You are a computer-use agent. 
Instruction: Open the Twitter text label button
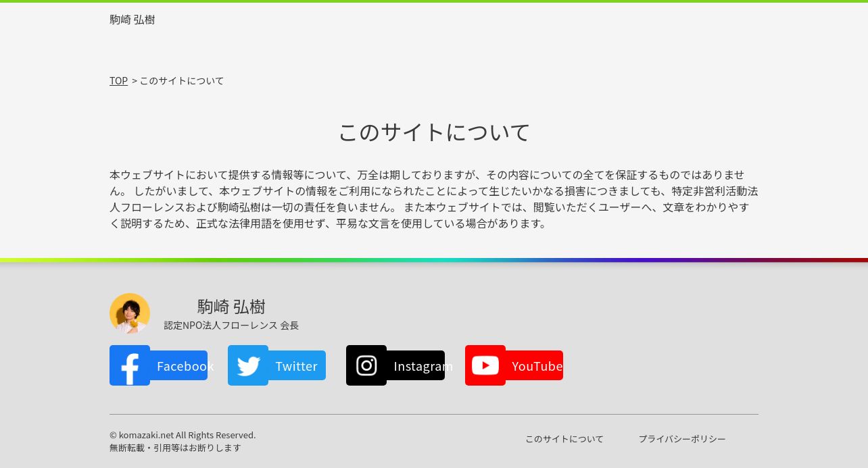(x=297, y=365)
